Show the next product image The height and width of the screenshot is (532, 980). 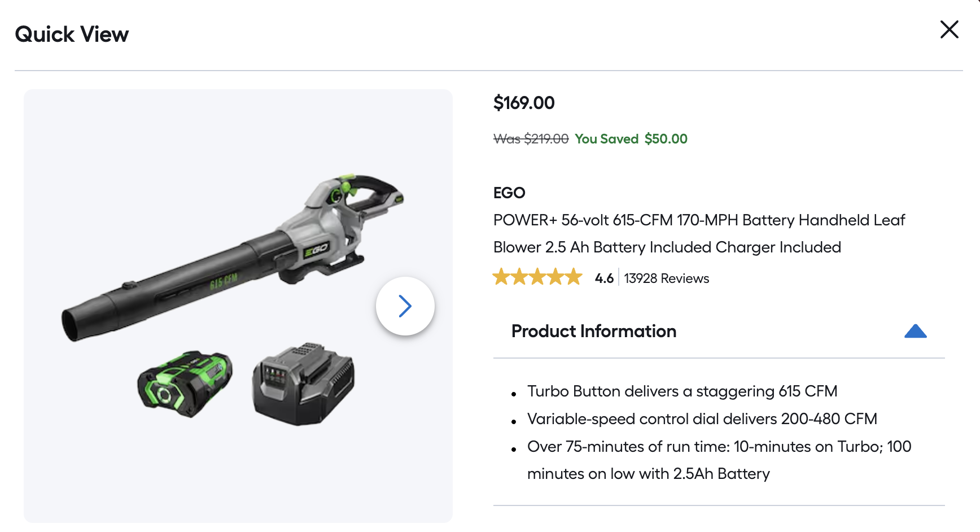[405, 306]
